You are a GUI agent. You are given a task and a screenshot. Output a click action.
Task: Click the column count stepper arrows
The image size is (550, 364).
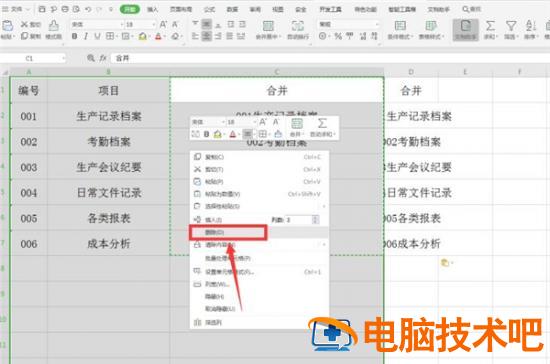tap(315, 220)
